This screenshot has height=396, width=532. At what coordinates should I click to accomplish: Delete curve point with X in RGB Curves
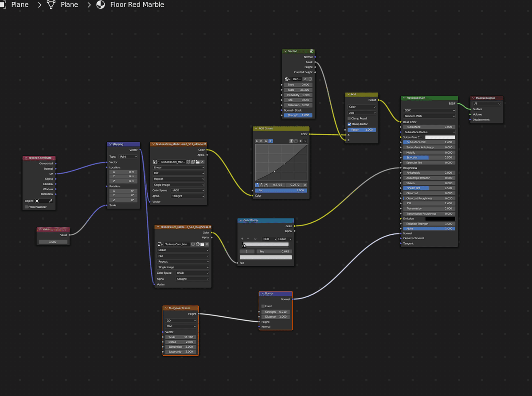click(305, 185)
